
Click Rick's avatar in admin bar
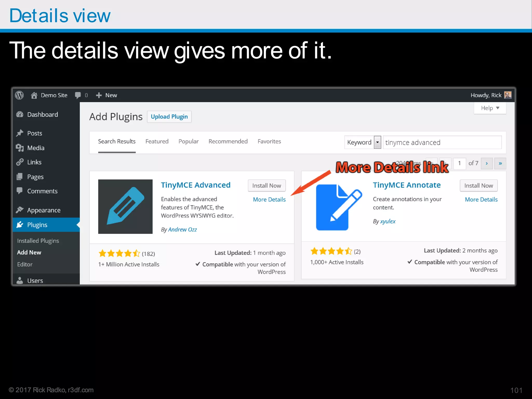coord(508,95)
